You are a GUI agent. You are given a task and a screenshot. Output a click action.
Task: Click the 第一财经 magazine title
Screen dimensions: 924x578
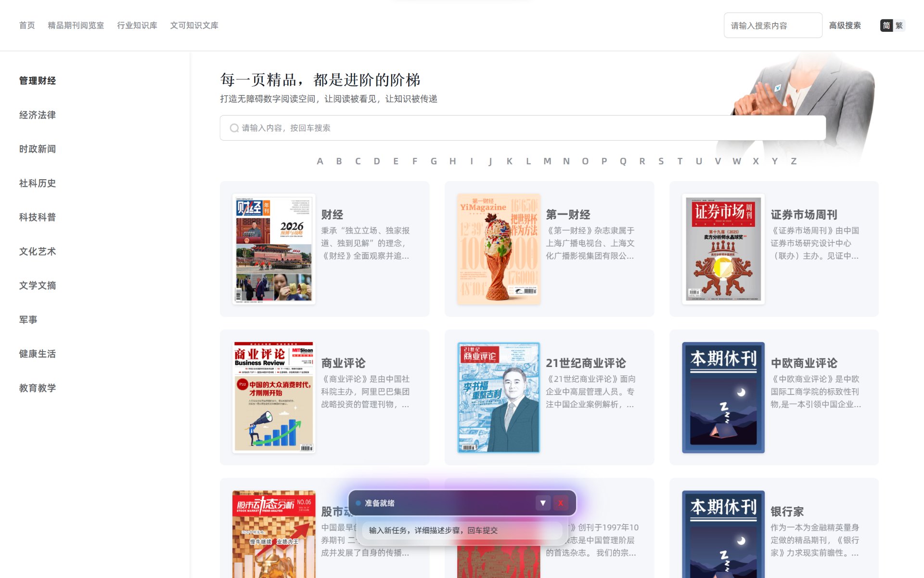point(568,215)
